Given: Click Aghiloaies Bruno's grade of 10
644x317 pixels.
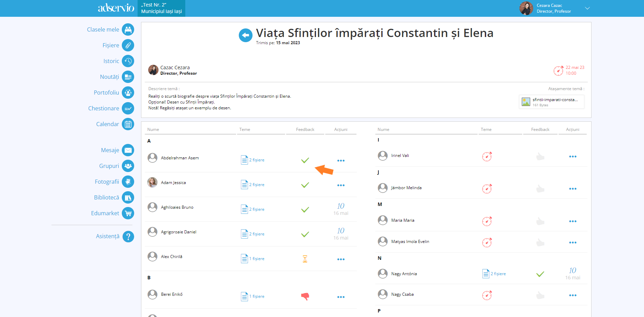Looking at the screenshot, I should (340, 206).
